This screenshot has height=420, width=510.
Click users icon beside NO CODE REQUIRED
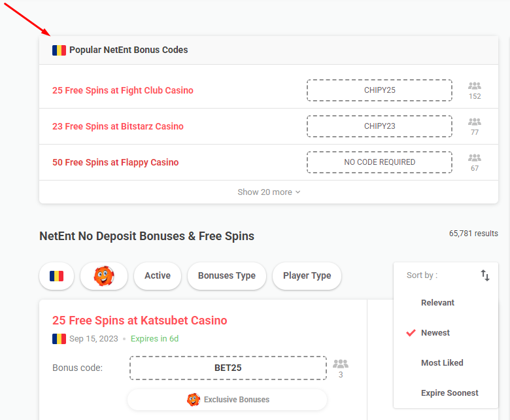475,158
